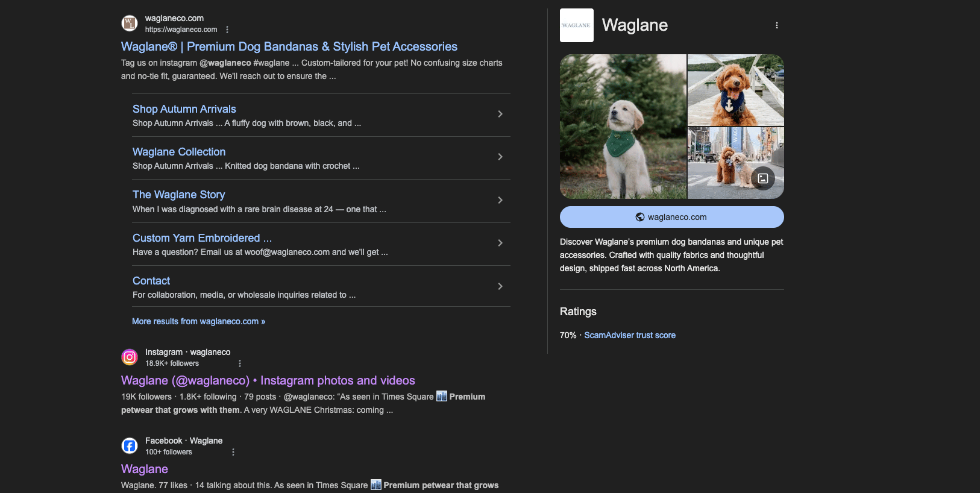Click the Facebook logo icon
The width and height of the screenshot is (980, 493).
click(130, 446)
